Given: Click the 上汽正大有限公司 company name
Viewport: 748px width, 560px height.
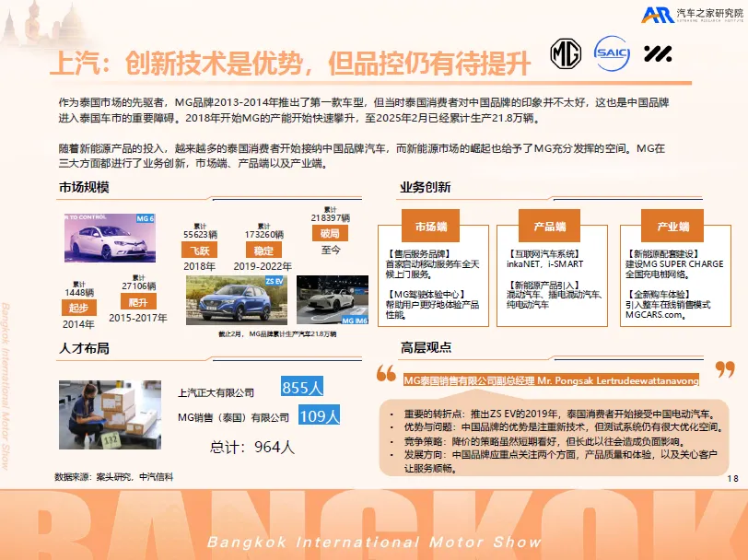Looking at the screenshot, I should coord(216,392).
